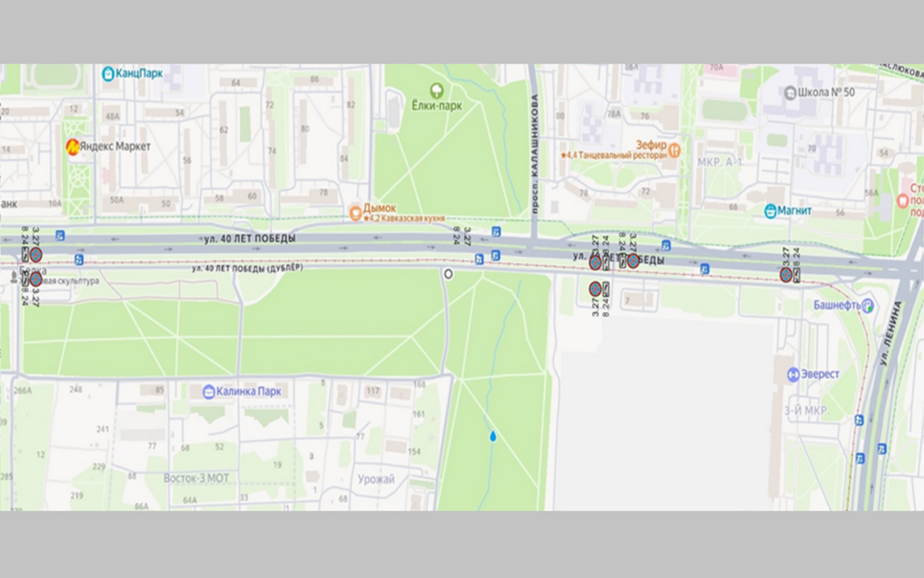
Task: Click bus stop icon on the ДУБЛЁР road near Белка
Action: [x=79, y=260]
